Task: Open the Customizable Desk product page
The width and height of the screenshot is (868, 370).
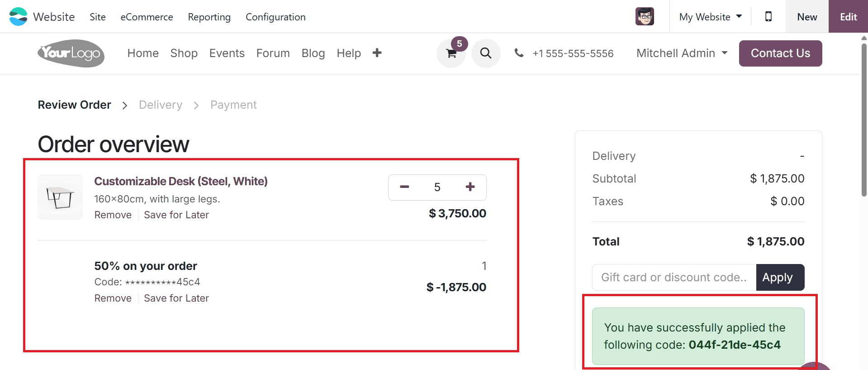Action: 181,181
